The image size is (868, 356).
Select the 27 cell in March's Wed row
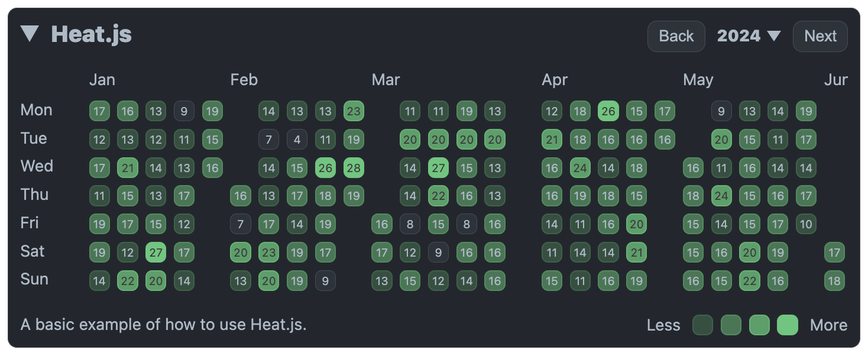tap(438, 167)
